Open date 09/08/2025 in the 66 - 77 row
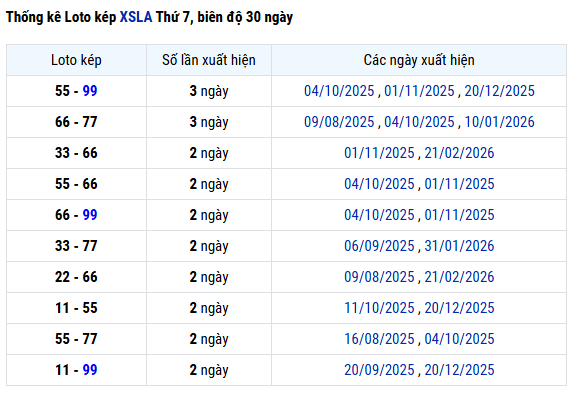Screen dimensions: 574x394 coord(339,122)
